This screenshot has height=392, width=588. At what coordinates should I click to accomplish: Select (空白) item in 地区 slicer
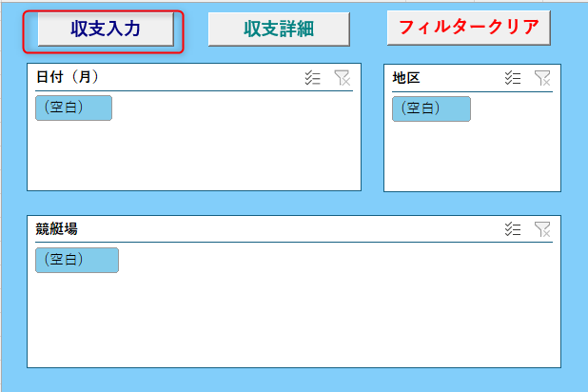click(x=431, y=108)
